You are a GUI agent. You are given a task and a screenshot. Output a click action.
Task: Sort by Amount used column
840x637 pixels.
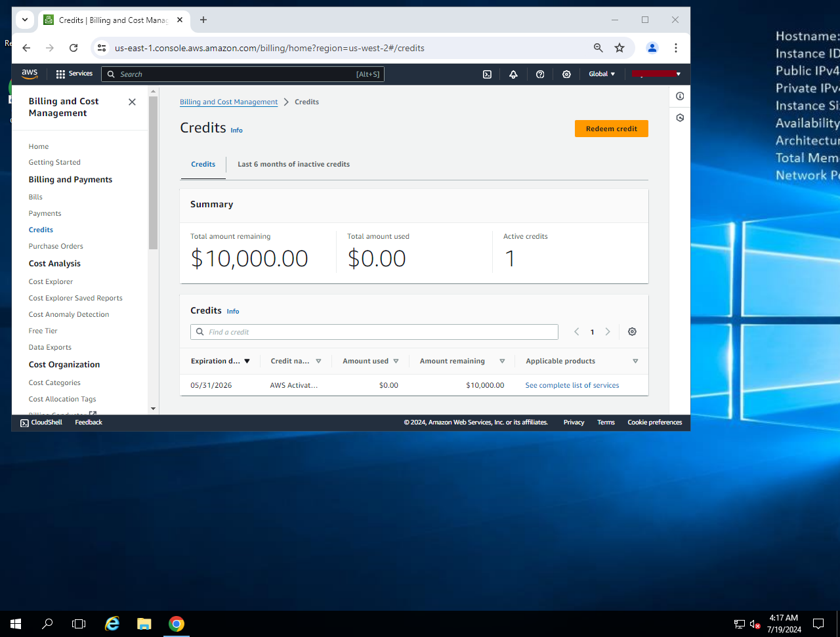coord(371,361)
